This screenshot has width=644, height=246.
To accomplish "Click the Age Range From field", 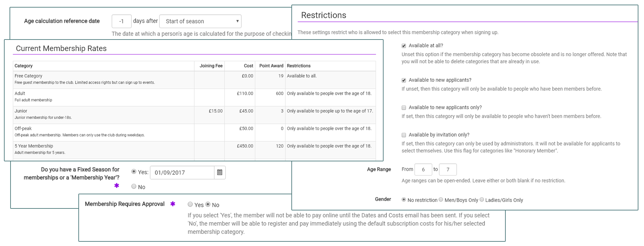I will (x=423, y=170).
